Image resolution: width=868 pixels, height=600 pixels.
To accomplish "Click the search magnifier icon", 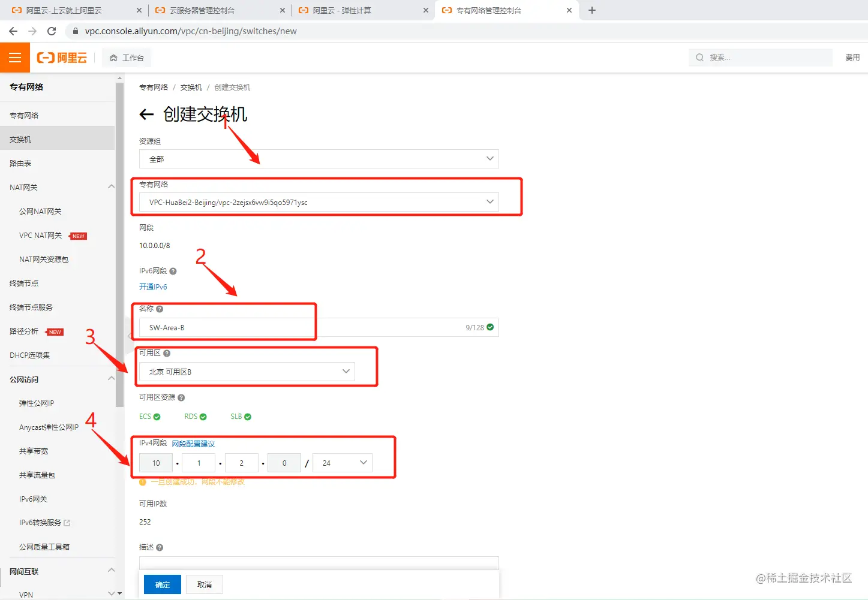I will (x=699, y=58).
